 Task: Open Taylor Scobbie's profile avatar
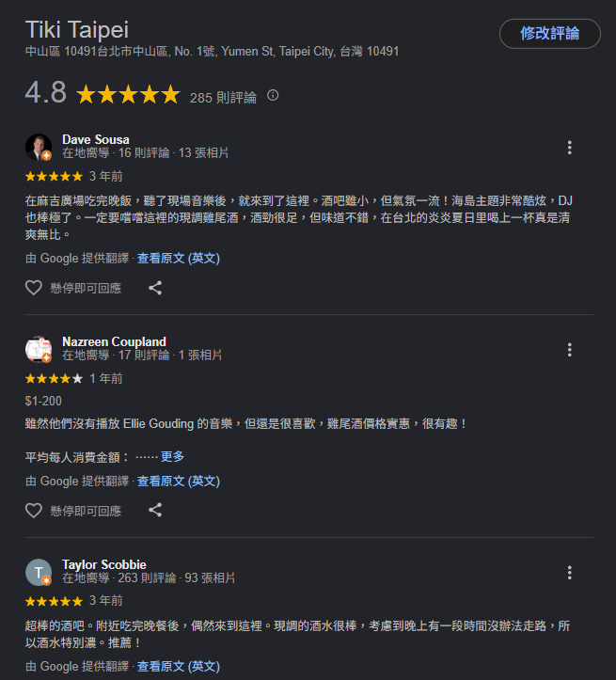39,572
